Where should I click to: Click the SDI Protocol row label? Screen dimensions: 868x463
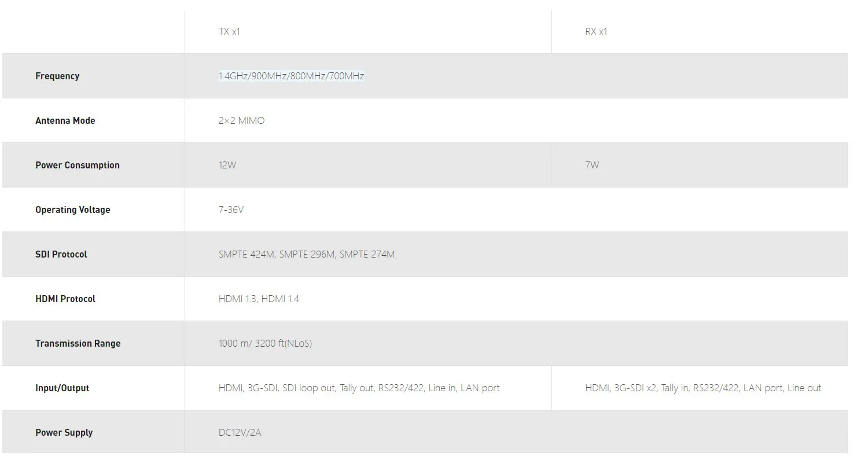pyautogui.click(x=61, y=254)
